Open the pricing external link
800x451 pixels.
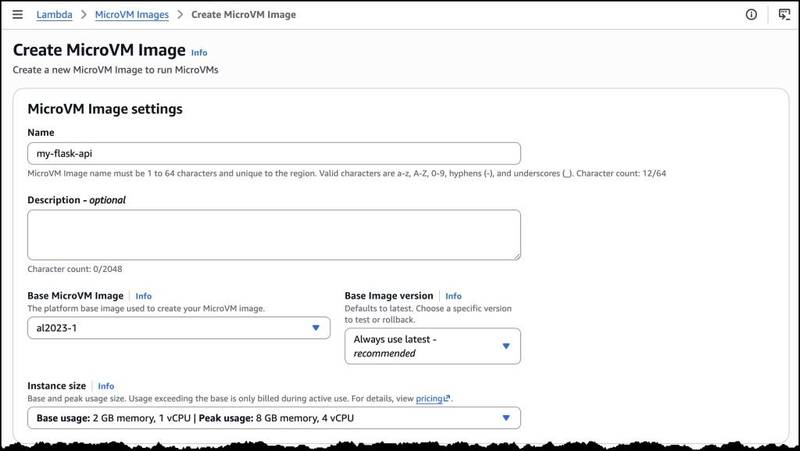pos(433,398)
